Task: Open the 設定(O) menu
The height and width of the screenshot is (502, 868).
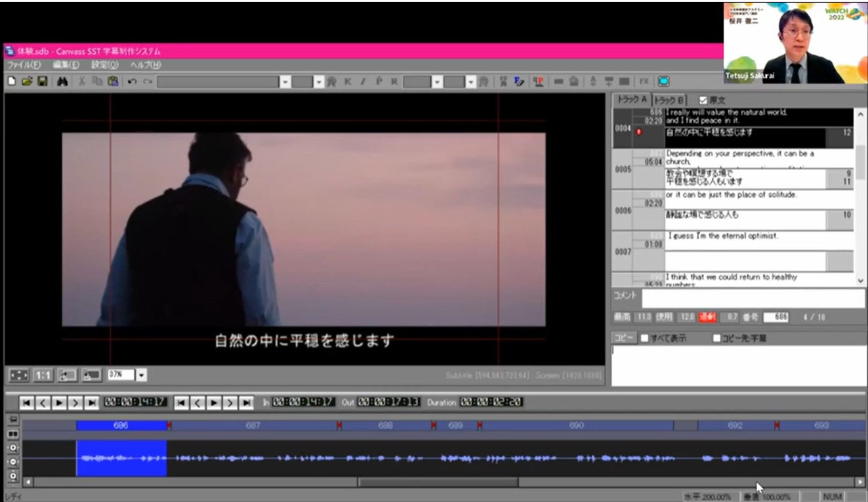Action: point(105,65)
